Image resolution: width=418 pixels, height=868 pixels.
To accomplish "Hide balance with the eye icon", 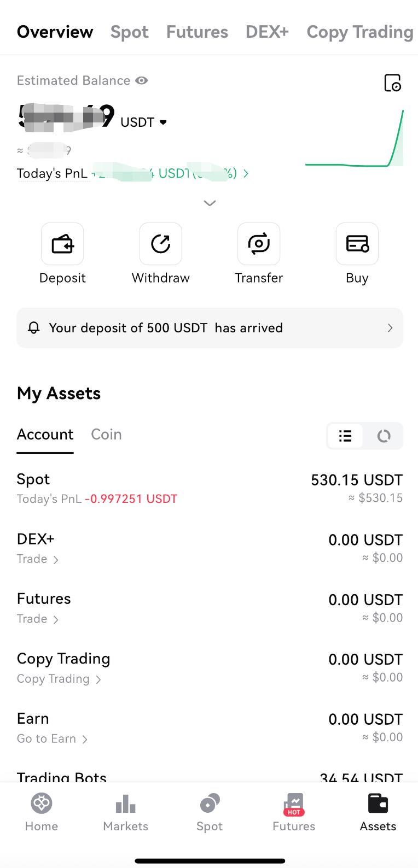I will pyautogui.click(x=142, y=80).
